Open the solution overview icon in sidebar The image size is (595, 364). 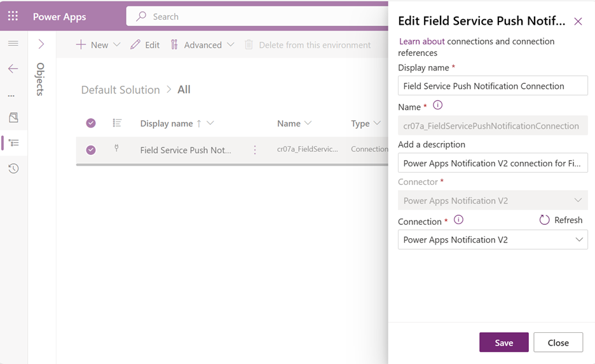tap(13, 118)
